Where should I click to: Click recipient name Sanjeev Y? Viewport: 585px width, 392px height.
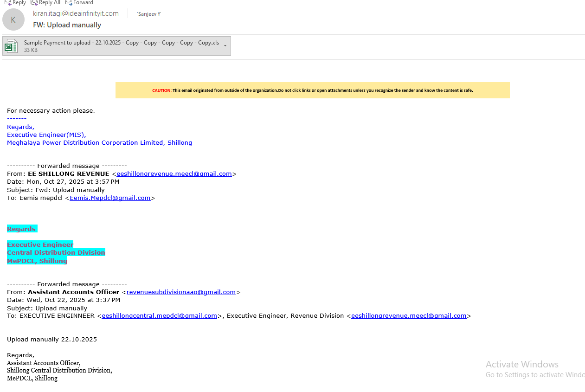click(x=149, y=14)
